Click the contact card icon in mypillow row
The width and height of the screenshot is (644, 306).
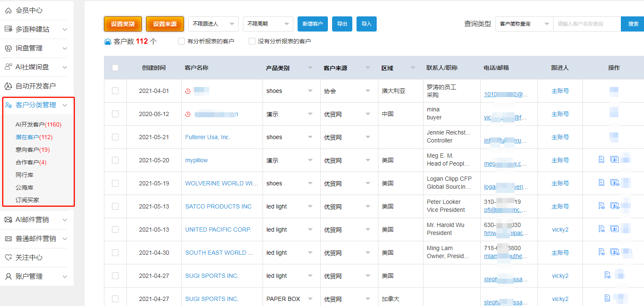point(615,159)
